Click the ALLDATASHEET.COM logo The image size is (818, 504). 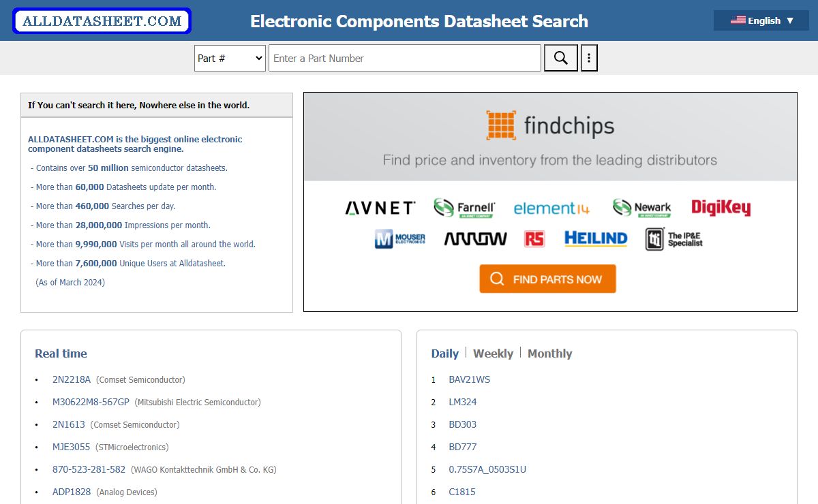click(x=102, y=21)
